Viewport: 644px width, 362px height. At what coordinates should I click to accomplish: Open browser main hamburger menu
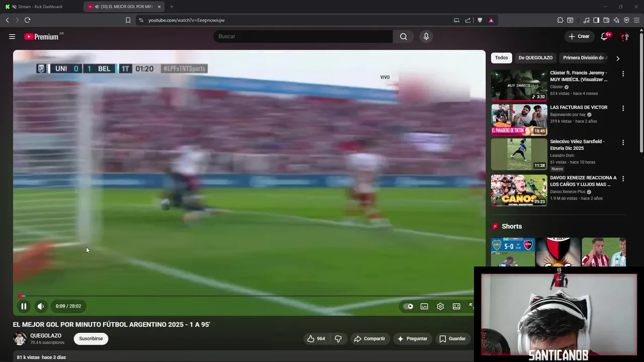[636, 20]
